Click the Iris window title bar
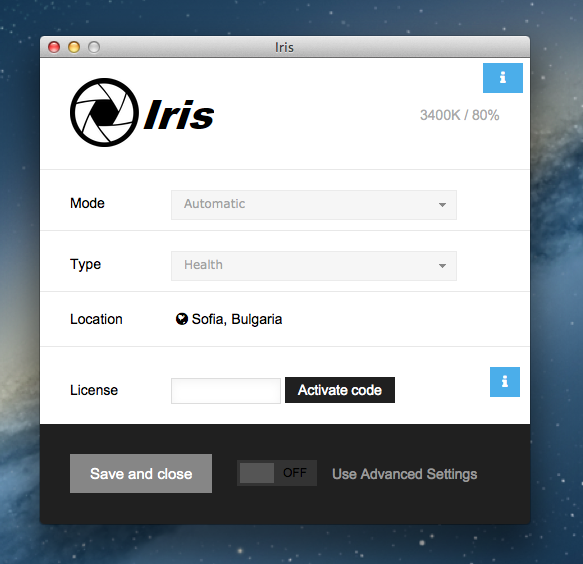The height and width of the screenshot is (564, 583). pos(285,47)
